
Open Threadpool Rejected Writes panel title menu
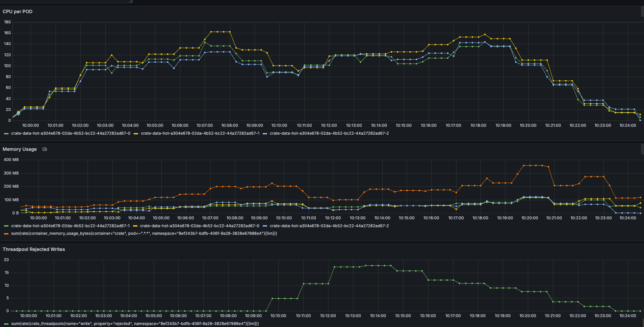(34, 249)
